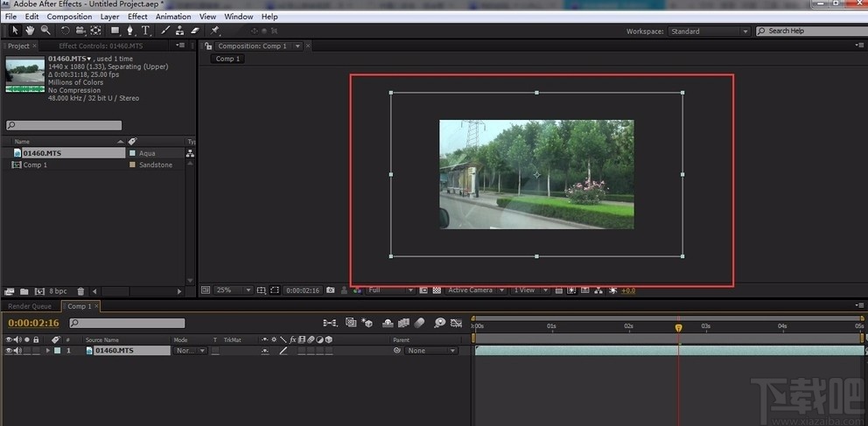Click the timeline current time 0:00:02:16

[33, 323]
